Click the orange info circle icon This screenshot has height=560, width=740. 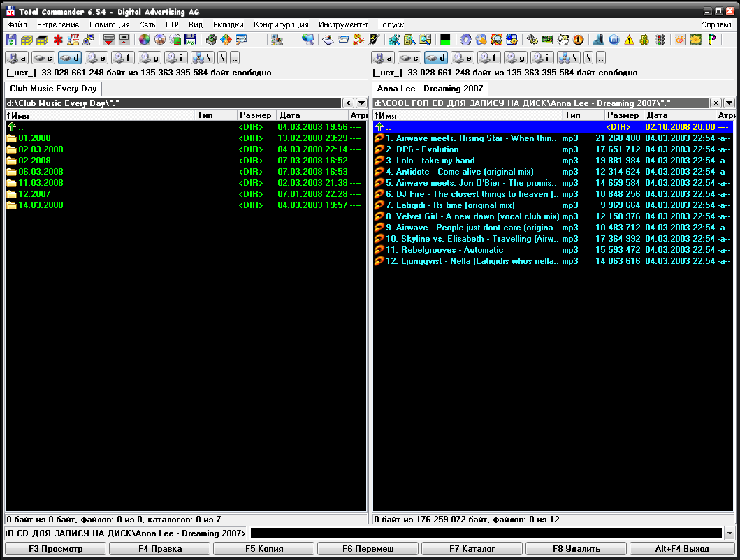pos(578,40)
